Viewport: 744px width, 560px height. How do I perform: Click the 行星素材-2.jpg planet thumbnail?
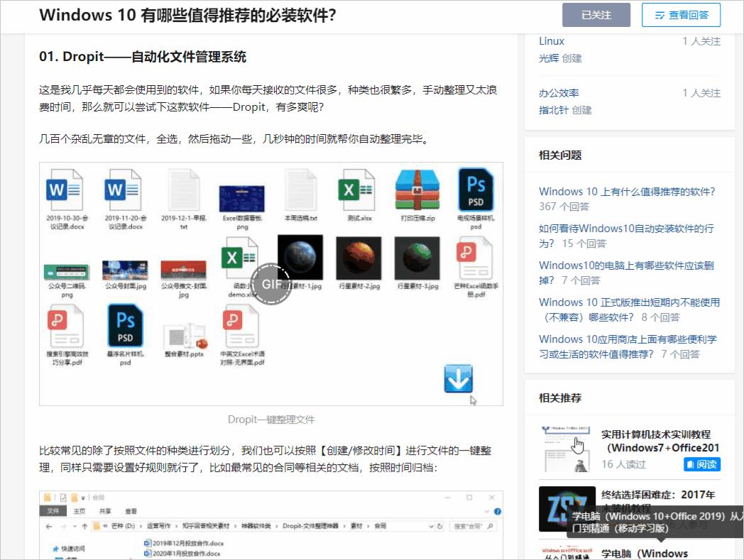pos(359,258)
